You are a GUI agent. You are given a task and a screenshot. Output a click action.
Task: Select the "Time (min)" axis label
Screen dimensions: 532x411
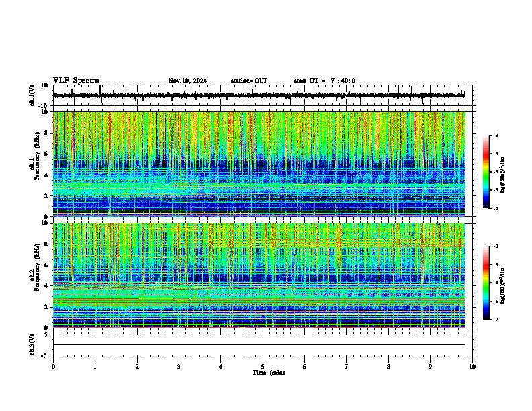coord(269,373)
